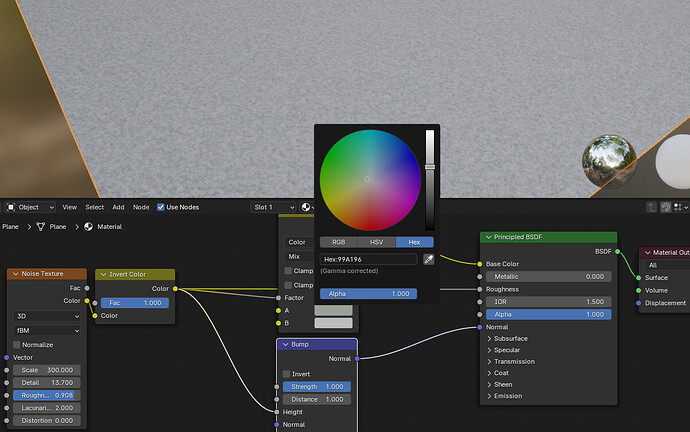Screen dimensions: 690x432
Task: Pick a color with the eyedropper icon
Action: (x=429, y=259)
